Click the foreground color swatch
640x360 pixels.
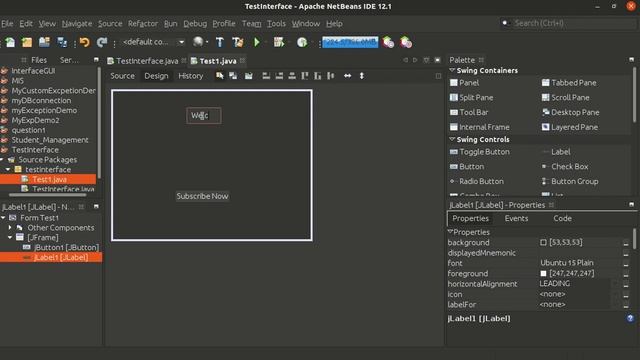[x=543, y=273]
